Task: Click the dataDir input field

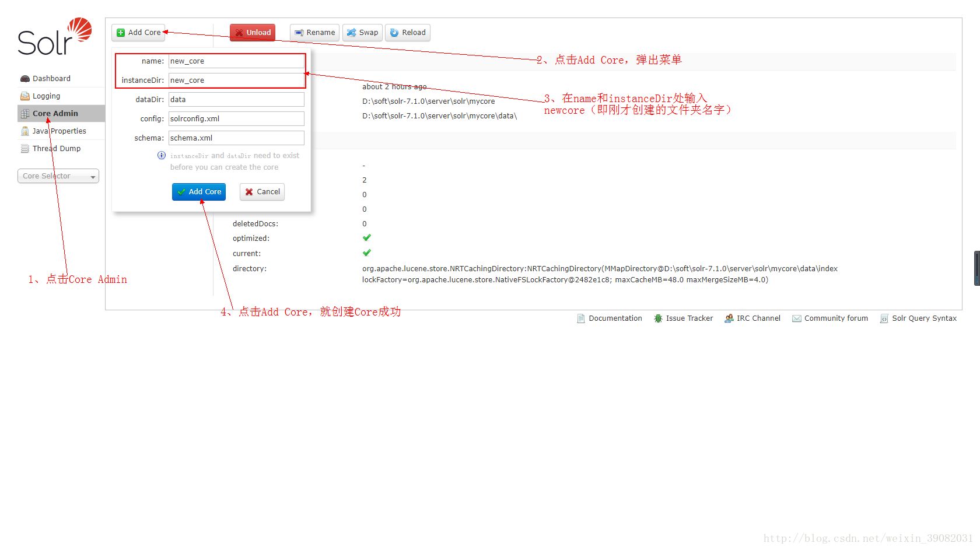Action: click(236, 100)
